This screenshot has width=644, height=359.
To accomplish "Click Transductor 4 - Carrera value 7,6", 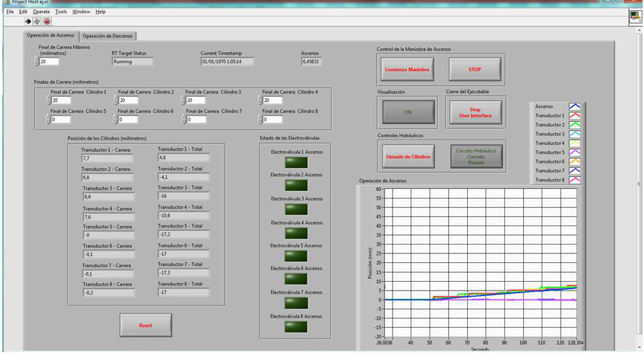I will pos(108,217).
